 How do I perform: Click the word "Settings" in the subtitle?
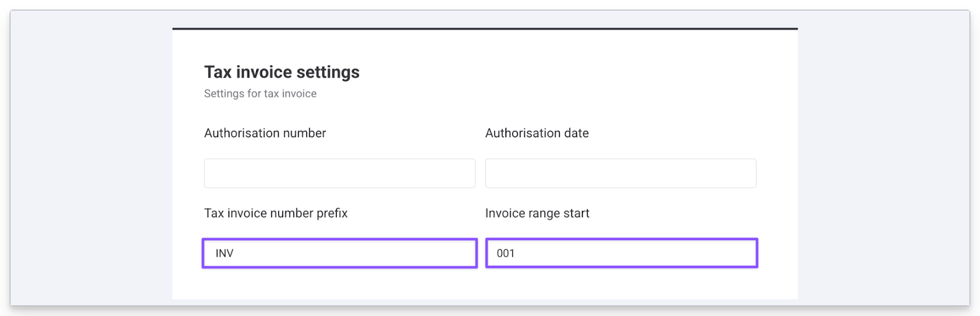click(224, 94)
